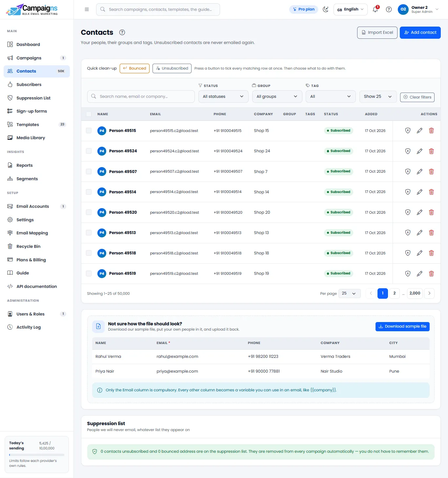This screenshot has height=478, width=448.
Task: Open the Tag filter dropdown
Action: pos(331,97)
